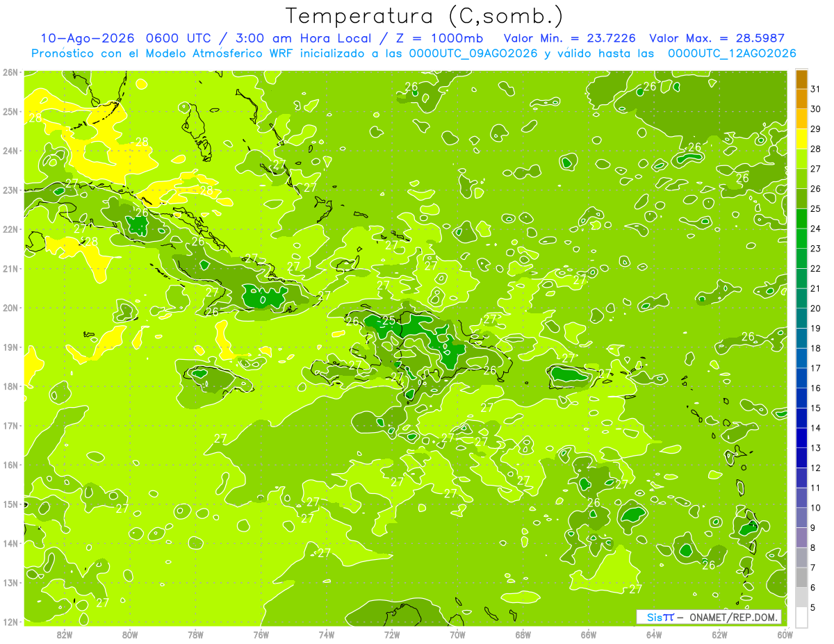Image resolution: width=834 pixels, height=644 pixels.
Task: Click the '66W' longitude axis label
Action: click(x=589, y=635)
